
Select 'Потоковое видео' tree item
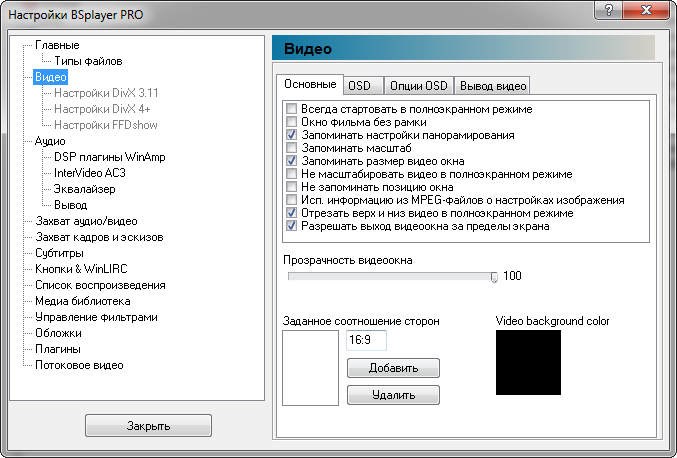point(79,365)
